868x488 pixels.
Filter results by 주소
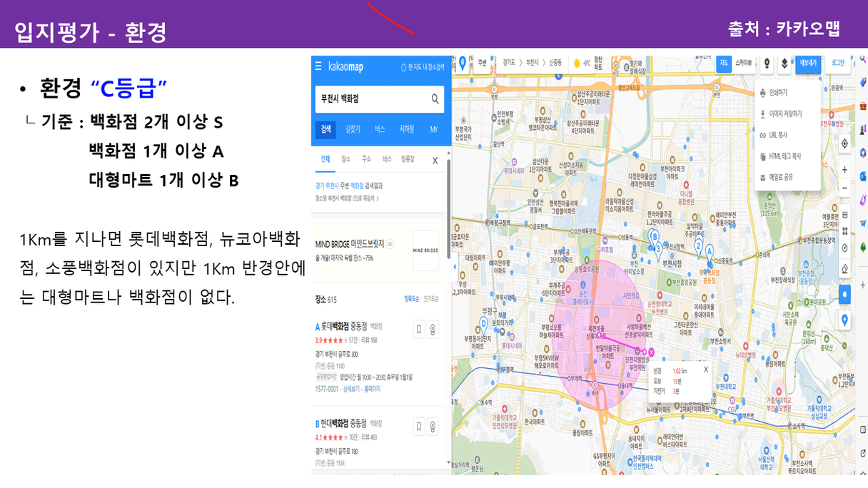coord(366,159)
